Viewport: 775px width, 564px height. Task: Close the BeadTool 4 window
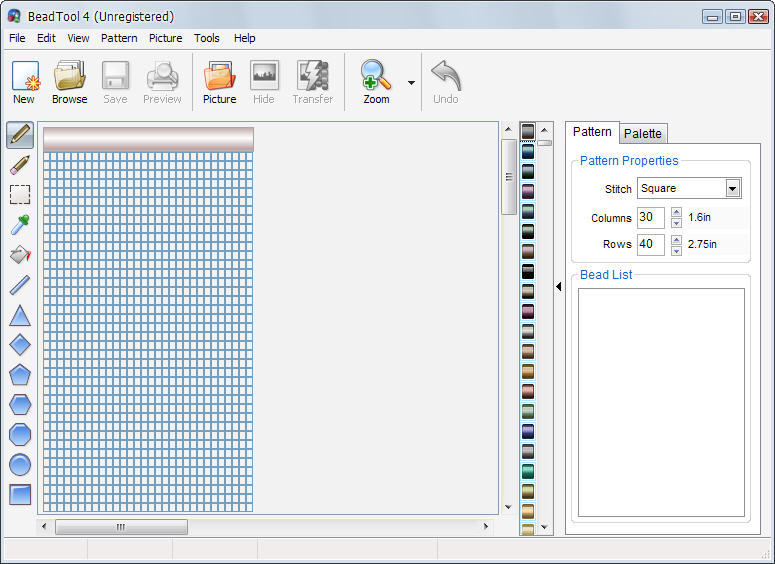758,16
